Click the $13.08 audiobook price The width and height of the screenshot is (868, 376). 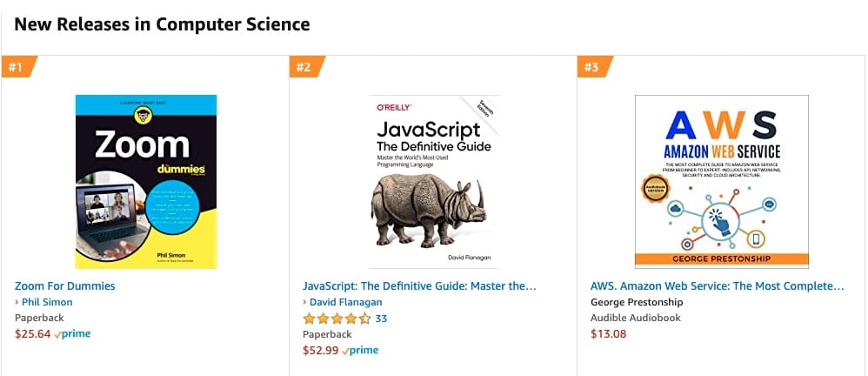coord(608,333)
